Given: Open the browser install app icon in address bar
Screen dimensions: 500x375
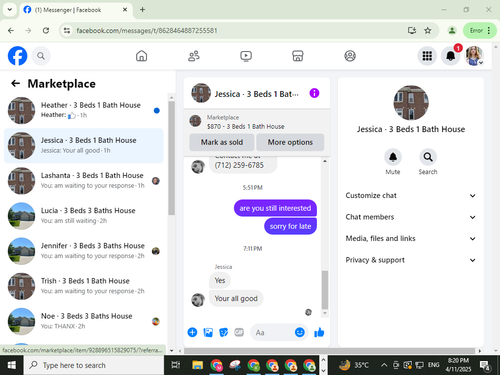Looking at the screenshot, I should pos(412,31).
